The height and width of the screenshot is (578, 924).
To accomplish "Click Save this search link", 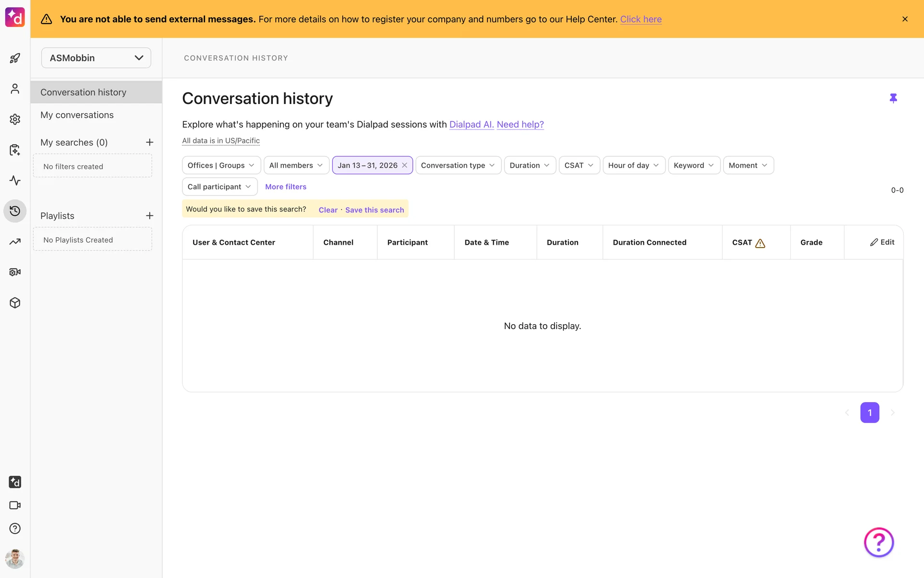I will 374,210.
